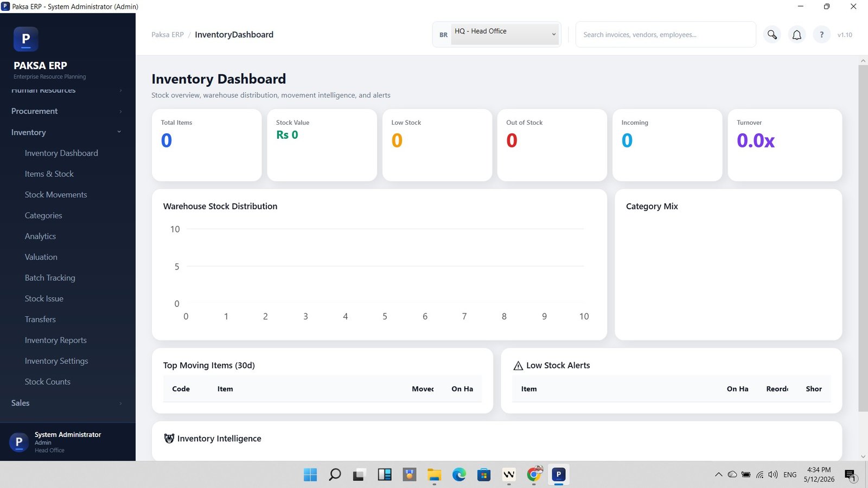Image resolution: width=868 pixels, height=488 pixels.
Task: Click the Stock Value card
Action: click(322, 145)
